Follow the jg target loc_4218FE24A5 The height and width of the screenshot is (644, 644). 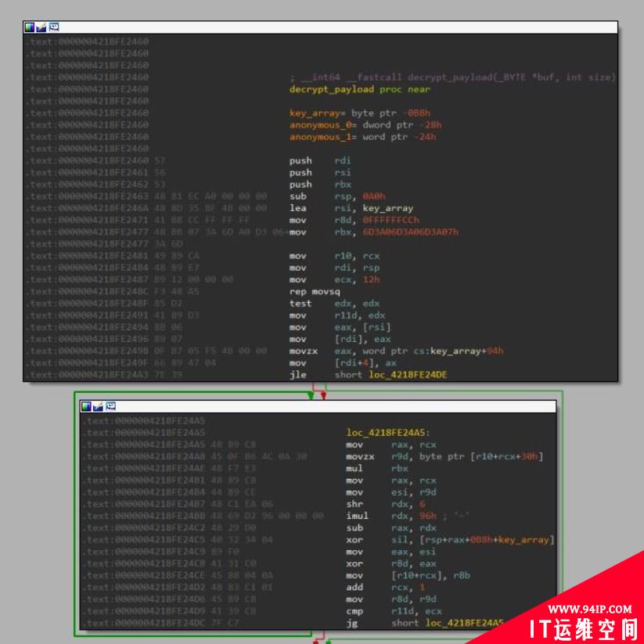click(464, 623)
